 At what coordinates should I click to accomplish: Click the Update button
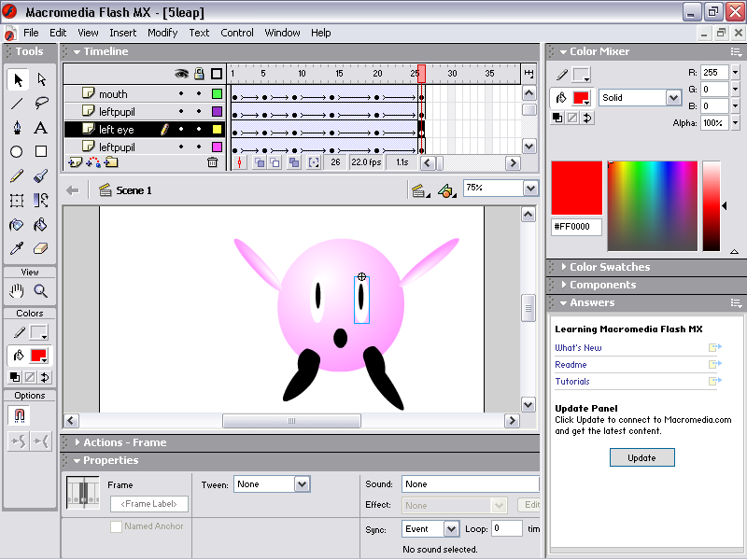641,457
